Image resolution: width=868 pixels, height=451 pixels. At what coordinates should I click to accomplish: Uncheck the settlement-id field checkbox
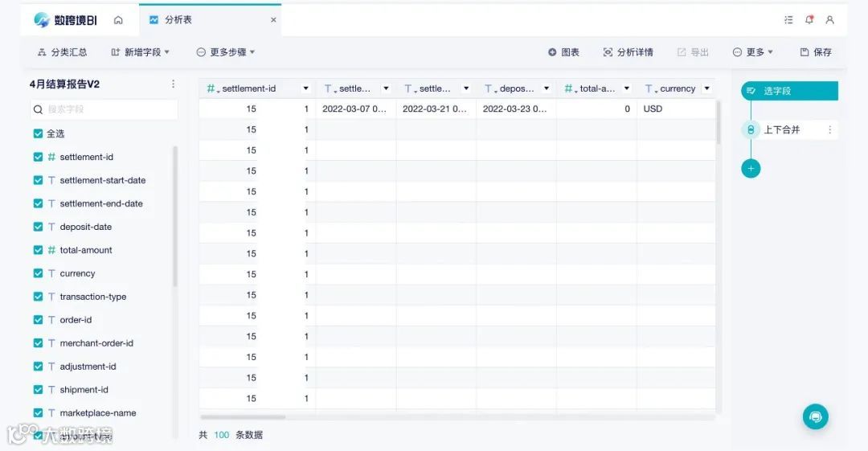(x=39, y=157)
